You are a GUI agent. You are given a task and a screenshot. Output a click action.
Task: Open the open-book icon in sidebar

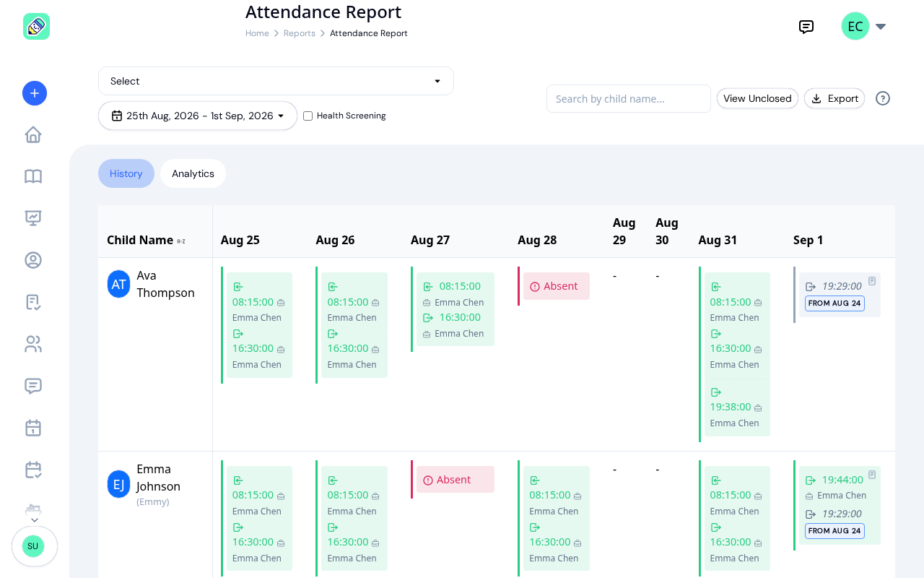[x=33, y=176]
